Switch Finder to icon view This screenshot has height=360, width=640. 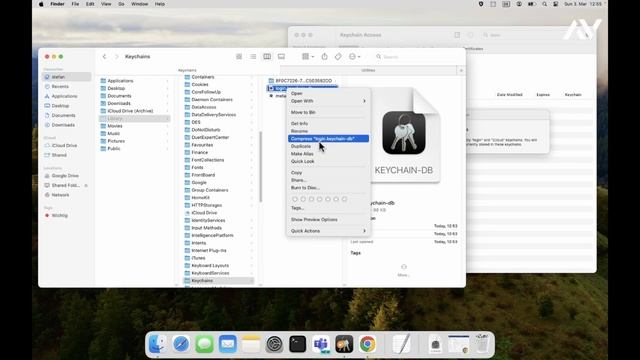(x=239, y=57)
